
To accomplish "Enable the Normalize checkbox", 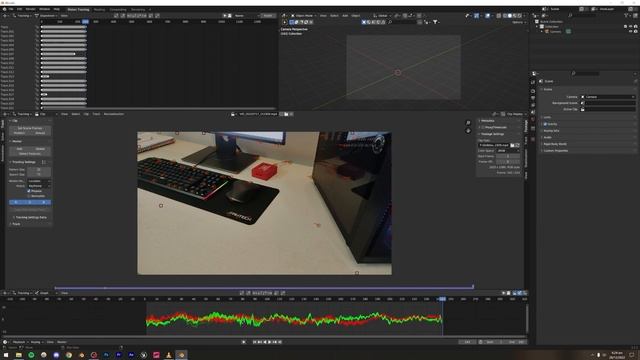I will (x=29, y=196).
